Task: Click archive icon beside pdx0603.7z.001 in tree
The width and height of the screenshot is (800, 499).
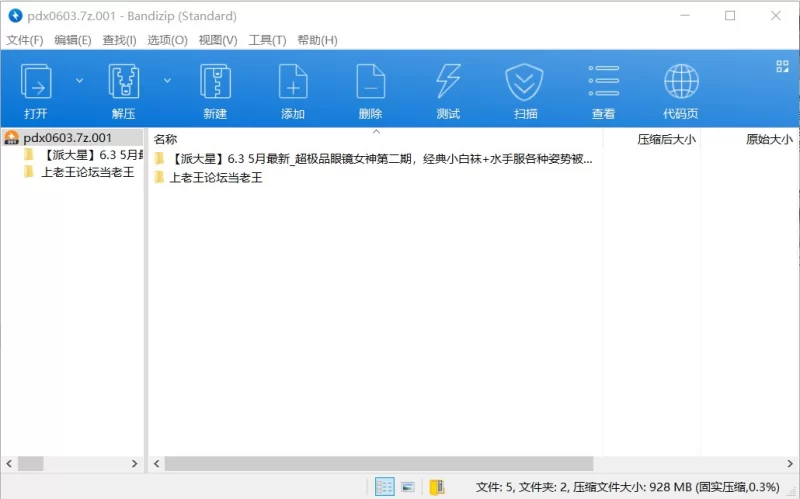Action: (x=11, y=138)
